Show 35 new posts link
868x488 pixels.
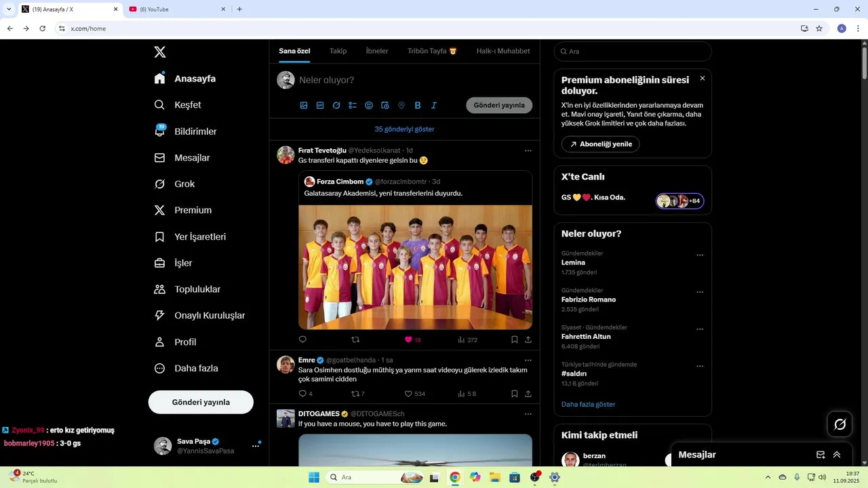(x=404, y=129)
